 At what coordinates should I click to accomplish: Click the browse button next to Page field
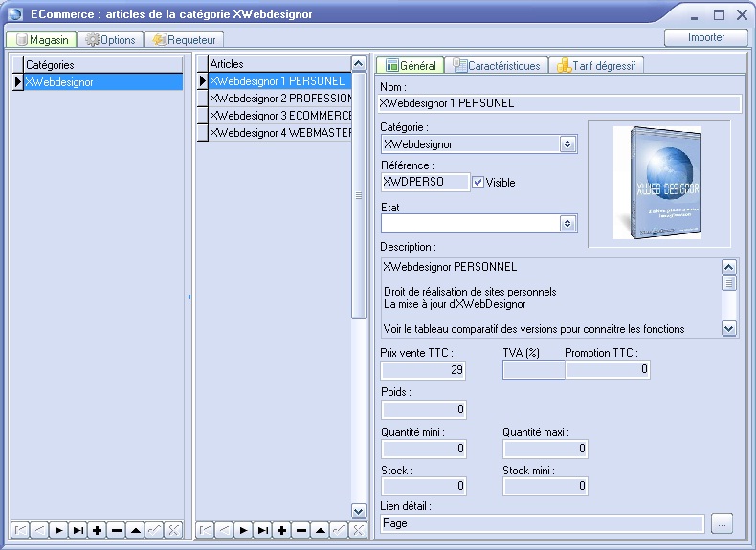722,523
